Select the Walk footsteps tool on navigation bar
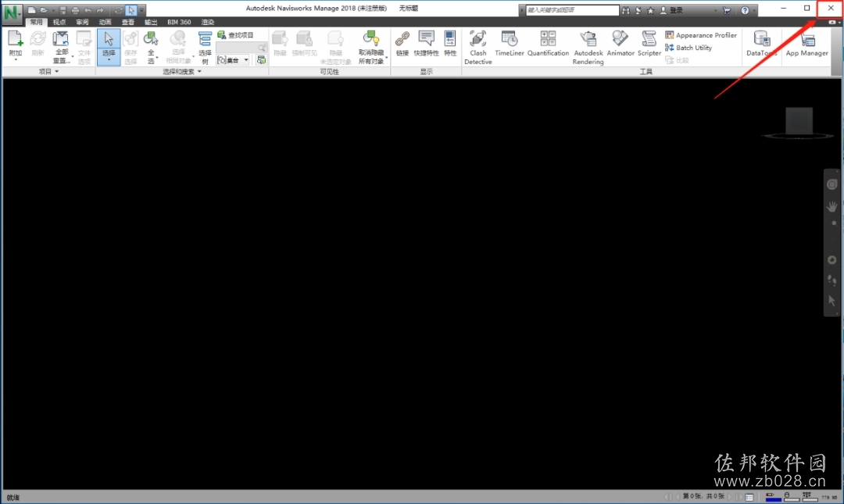Screen dimensions: 844x504 (x=832, y=280)
